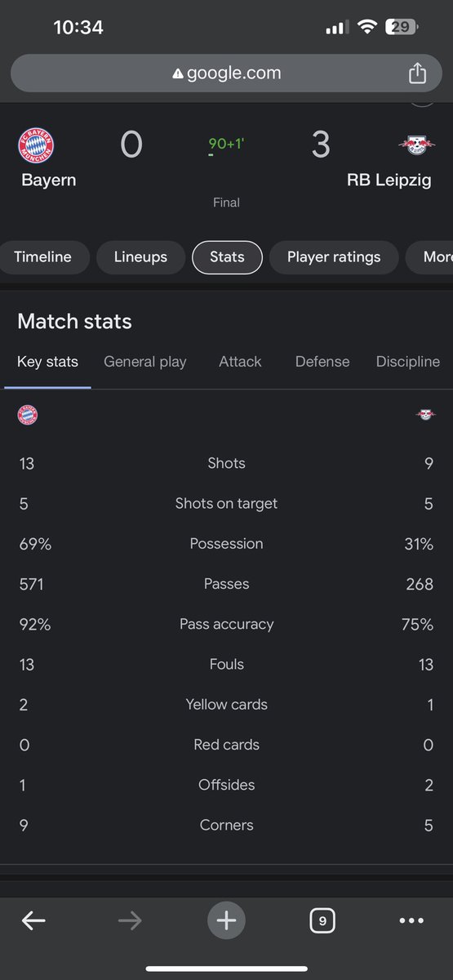Switch to Attack stats
Viewport: 453px width, 980px height.
pyautogui.click(x=240, y=362)
